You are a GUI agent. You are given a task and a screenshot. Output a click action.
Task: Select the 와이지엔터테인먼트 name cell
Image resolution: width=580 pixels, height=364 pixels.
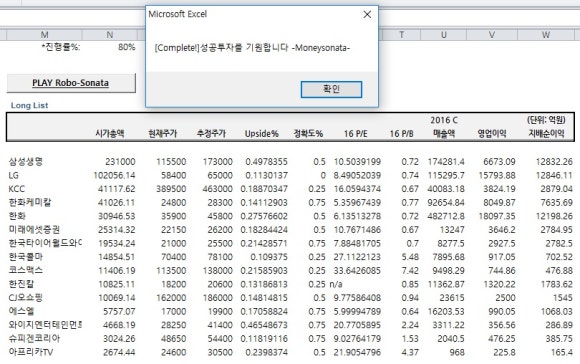point(45,325)
